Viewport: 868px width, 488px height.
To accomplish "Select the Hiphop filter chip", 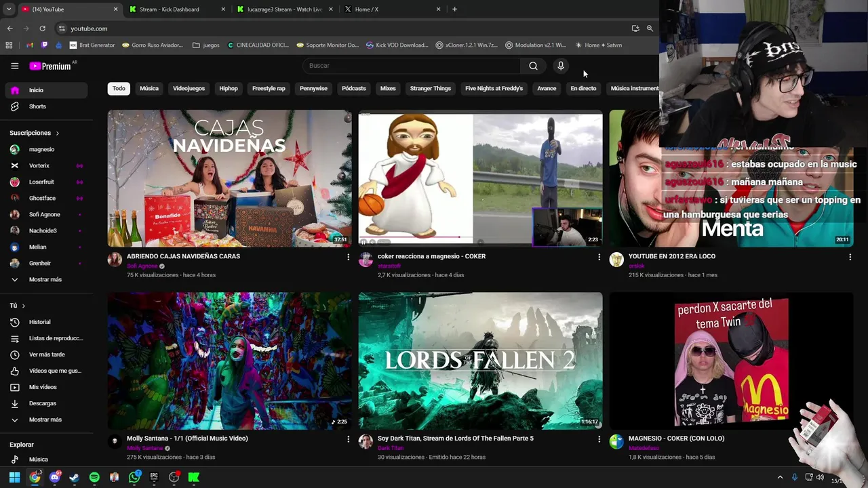I will [229, 88].
